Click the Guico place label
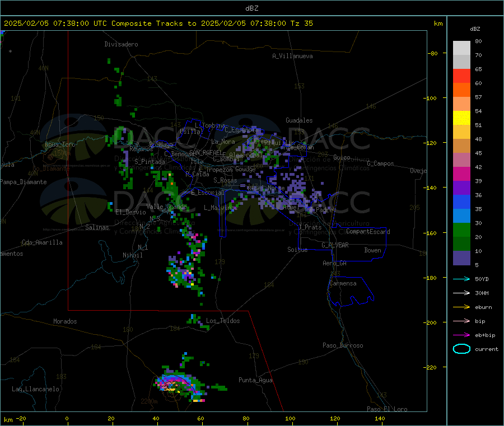The image size is (504, 426). 342,157
